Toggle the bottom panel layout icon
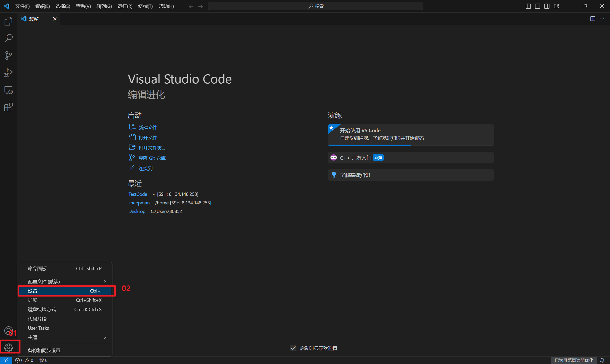 click(x=537, y=6)
